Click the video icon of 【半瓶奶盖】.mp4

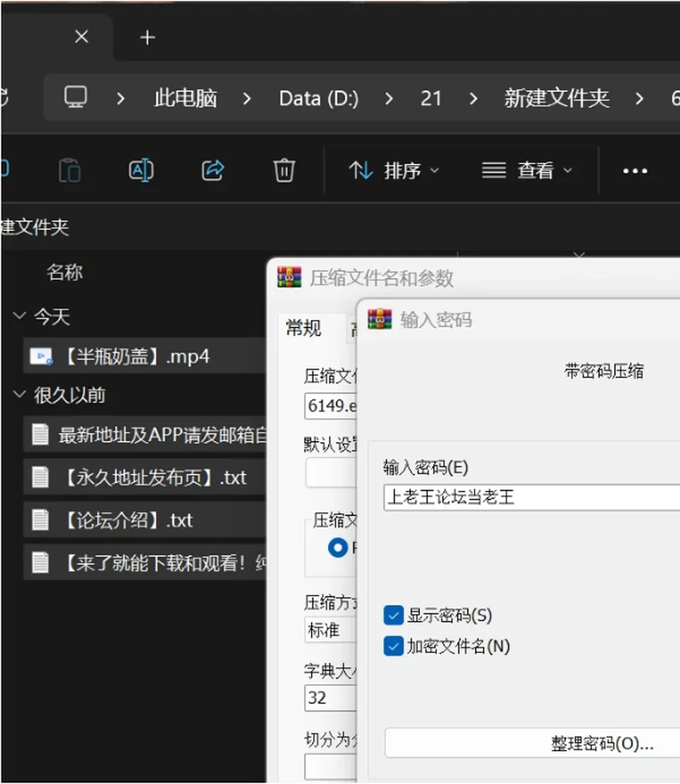(41, 356)
